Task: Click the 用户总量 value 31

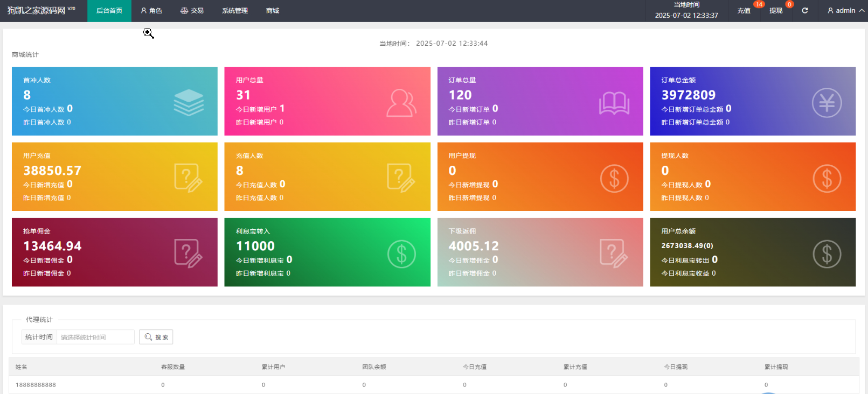Action: (x=244, y=95)
